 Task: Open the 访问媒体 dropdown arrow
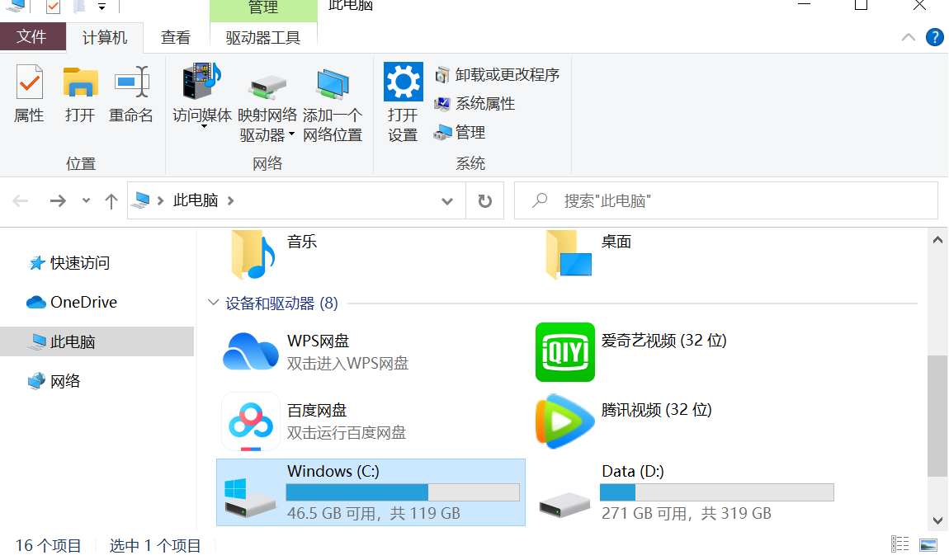[204, 126]
